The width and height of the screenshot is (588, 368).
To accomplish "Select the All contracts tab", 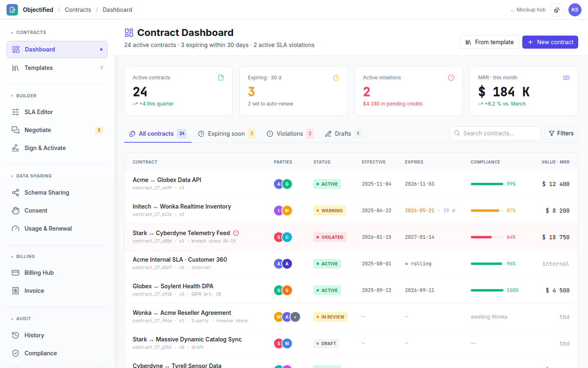I will [158, 134].
